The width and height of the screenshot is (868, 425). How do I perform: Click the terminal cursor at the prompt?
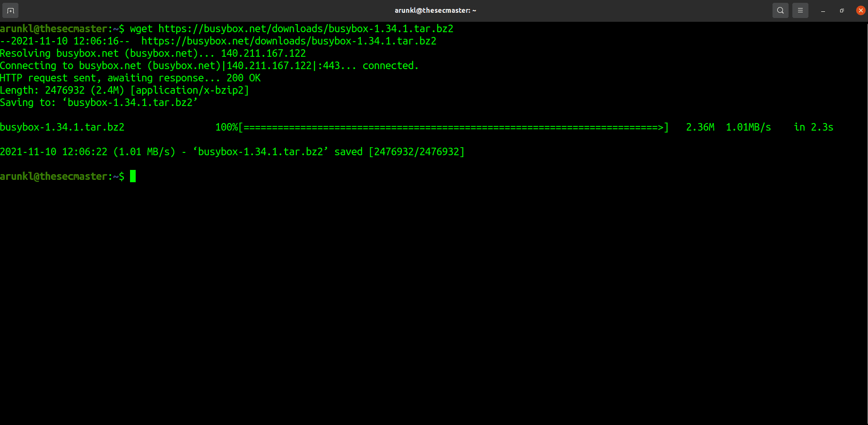133,176
